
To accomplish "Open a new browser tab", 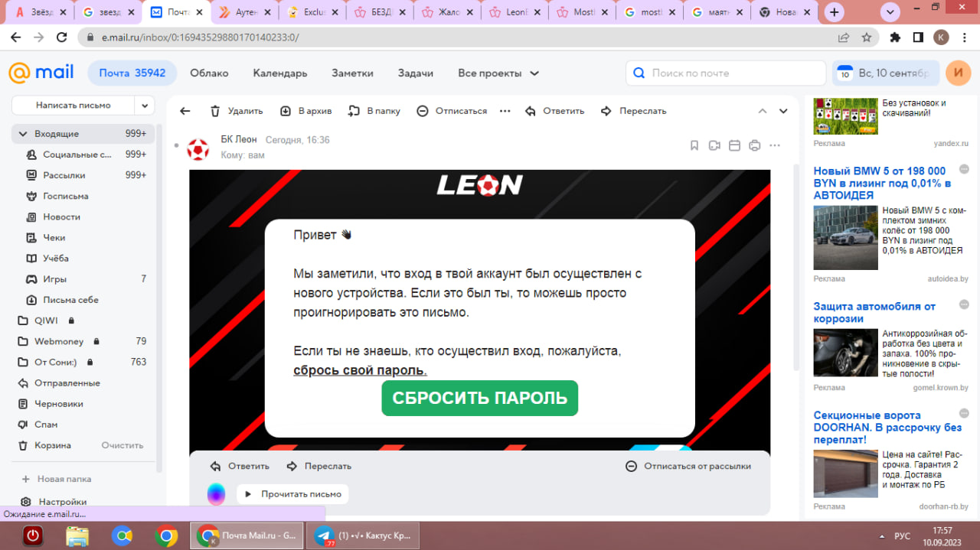I will click(834, 11).
